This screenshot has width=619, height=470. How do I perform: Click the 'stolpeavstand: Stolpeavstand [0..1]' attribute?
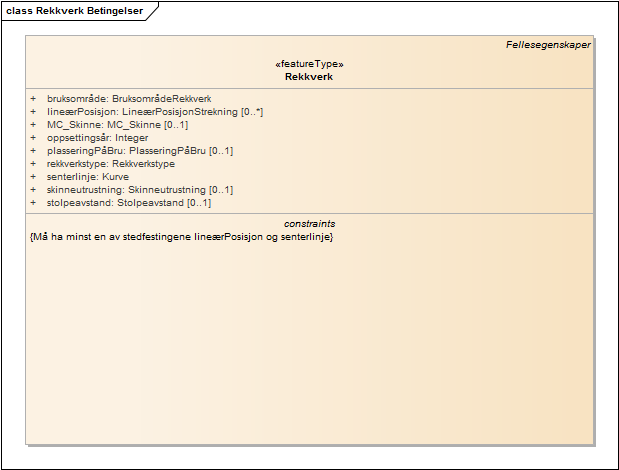129,203
